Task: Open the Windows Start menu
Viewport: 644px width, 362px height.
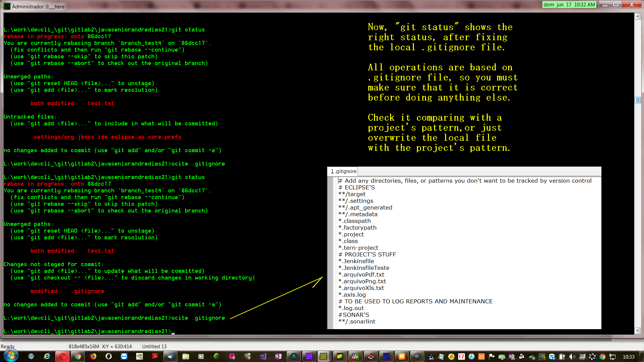Action: click(11, 356)
